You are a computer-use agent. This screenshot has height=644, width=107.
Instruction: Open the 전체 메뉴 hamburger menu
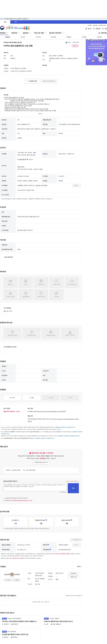click(103, 33)
